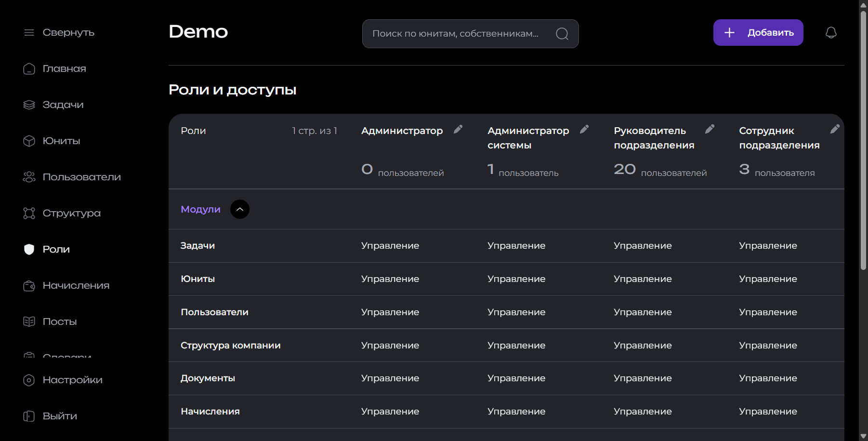Edit the Администратор системы role pencil

pyautogui.click(x=584, y=129)
